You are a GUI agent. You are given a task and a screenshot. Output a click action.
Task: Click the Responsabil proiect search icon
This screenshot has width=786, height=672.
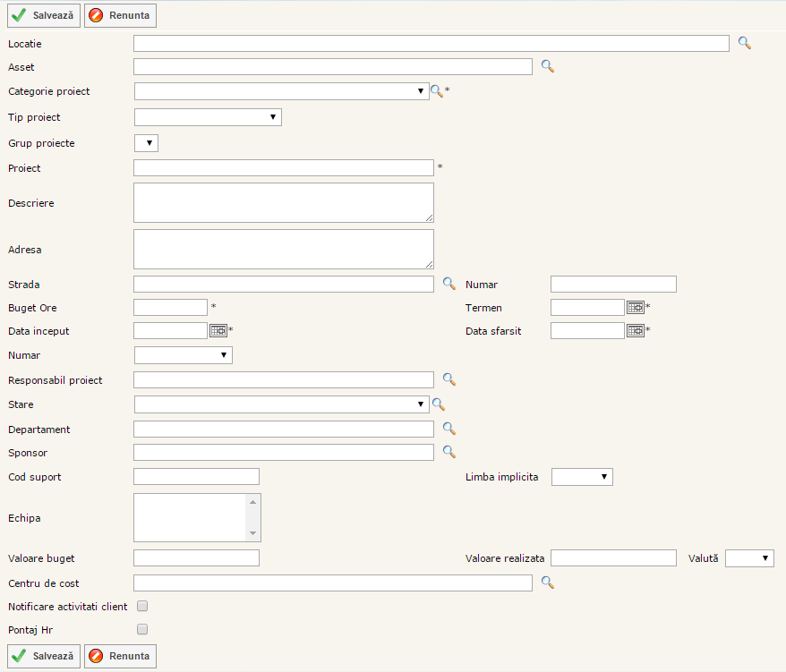click(449, 379)
